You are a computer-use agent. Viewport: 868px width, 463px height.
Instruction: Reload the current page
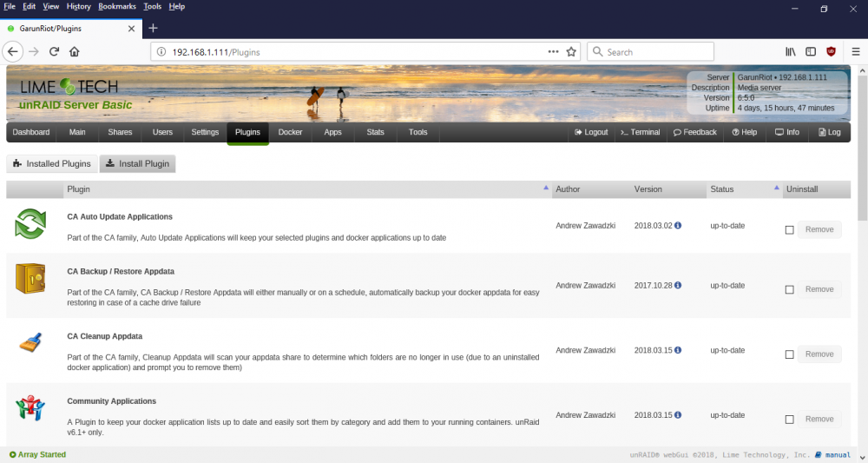54,51
